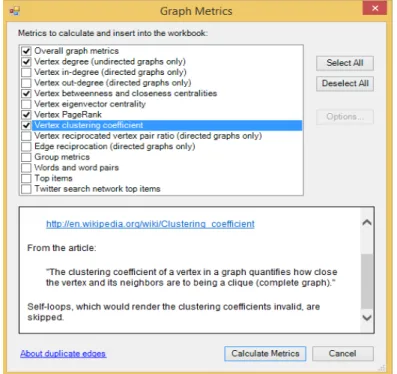Enable Words and word pairs checkbox
Screen dimensions: 397x374
click(26, 168)
